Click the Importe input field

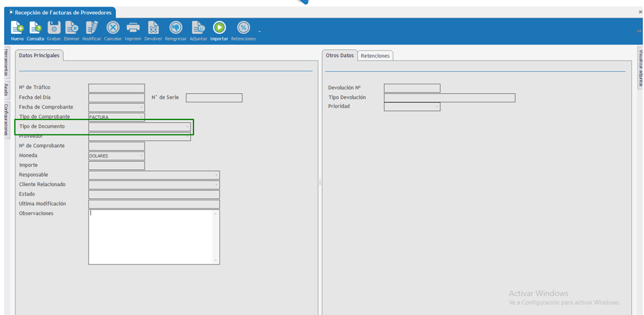(117, 166)
